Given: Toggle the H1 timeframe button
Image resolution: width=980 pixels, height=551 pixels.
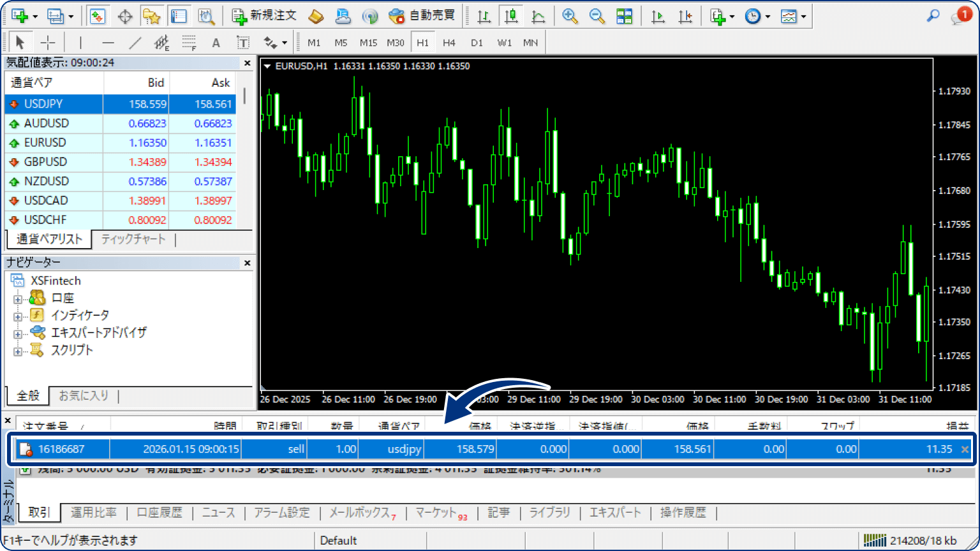Looking at the screenshot, I should [x=422, y=43].
